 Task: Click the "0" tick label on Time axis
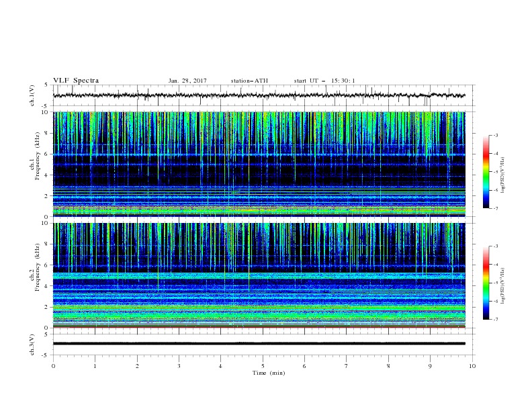pos(53,366)
